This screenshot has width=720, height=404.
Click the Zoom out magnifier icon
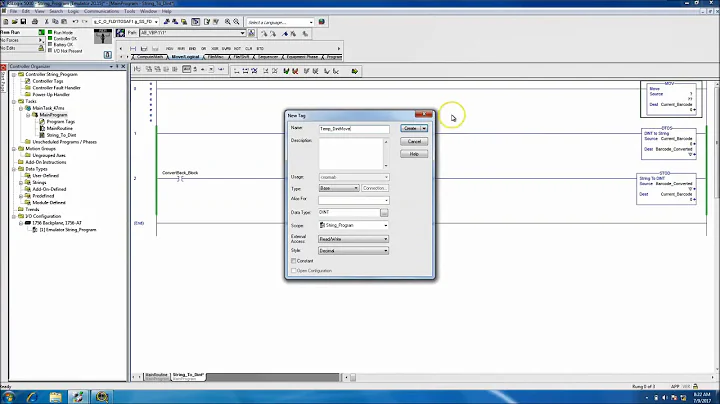[x=236, y=22]
